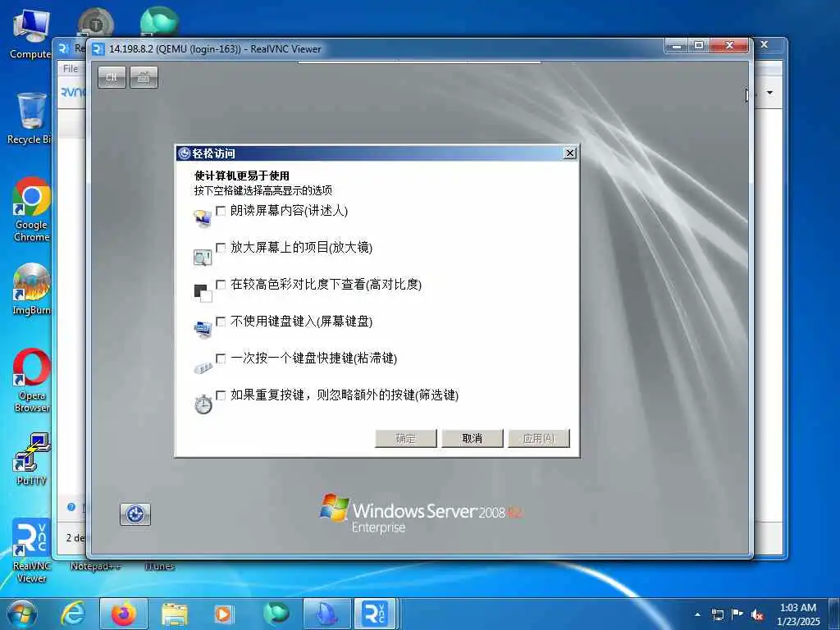
Task: Click the 确定 button
Action: pyautogui.click(x=405, y=438)
